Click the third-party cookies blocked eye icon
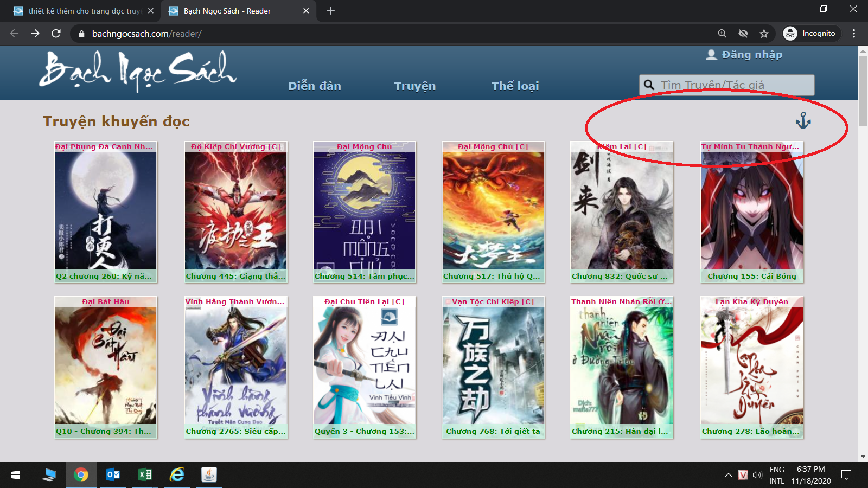This screenshot has width=868, height=488. [743, 34]
